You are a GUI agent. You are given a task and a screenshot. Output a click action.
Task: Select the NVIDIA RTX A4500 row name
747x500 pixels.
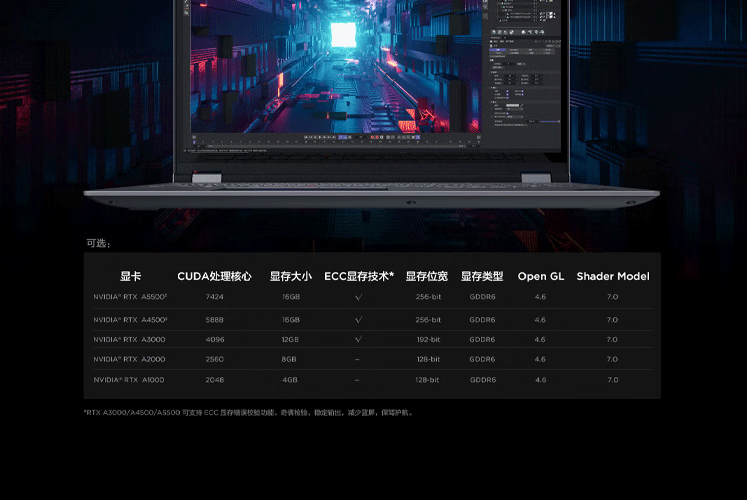point(130,320)
